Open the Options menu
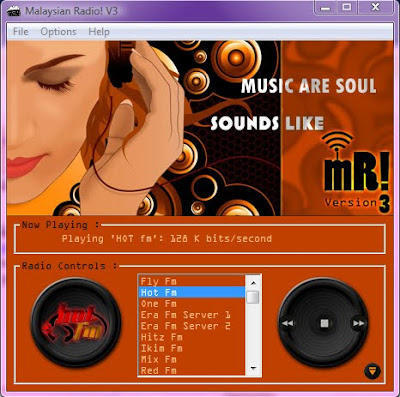The width and height of the screenshot is (400, 397). (58, 32)
